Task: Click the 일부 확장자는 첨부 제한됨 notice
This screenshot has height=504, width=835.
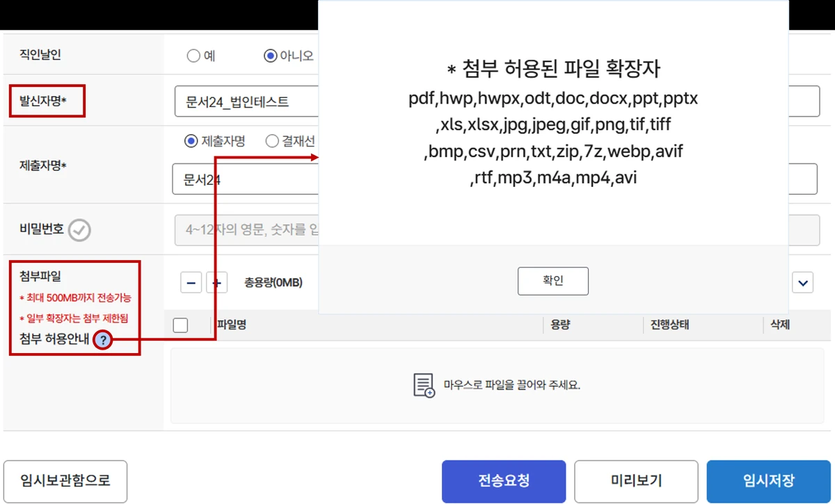Action: (74, 318)
